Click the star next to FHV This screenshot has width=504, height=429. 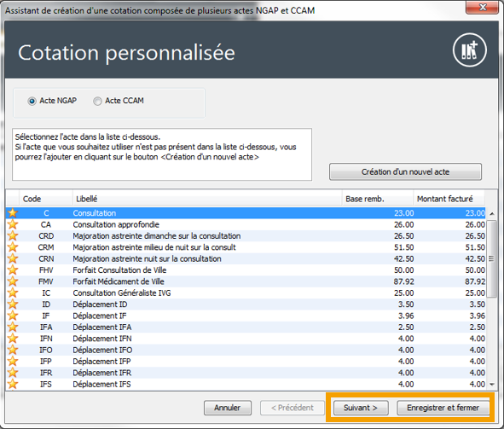tap(13, 270)
